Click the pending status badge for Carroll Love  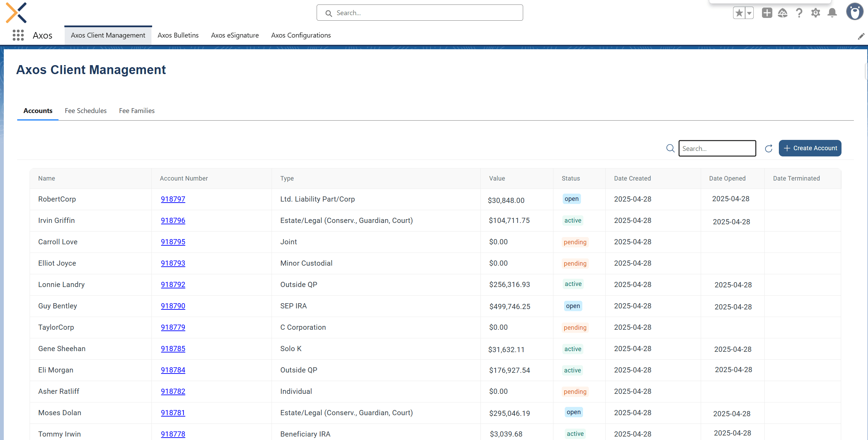[x=575, y=242]
